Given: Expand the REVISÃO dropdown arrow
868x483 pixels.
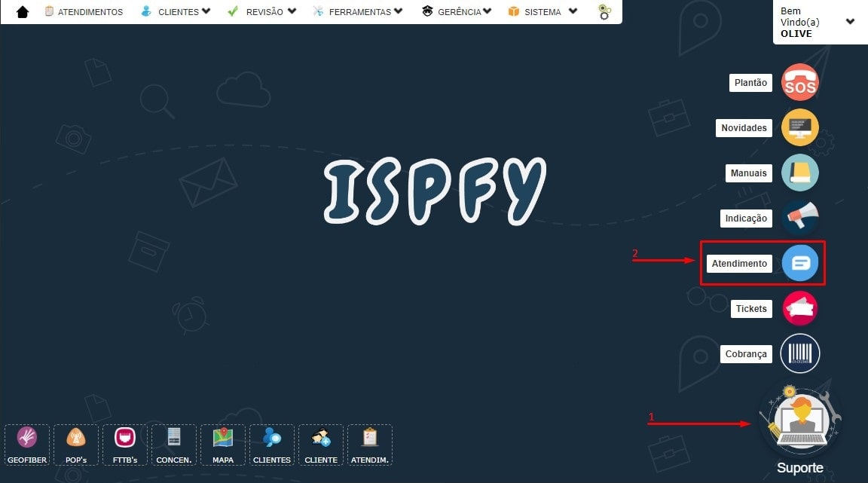Looking at the screenshot, I should pyautogui.click(x=292, y=11).
